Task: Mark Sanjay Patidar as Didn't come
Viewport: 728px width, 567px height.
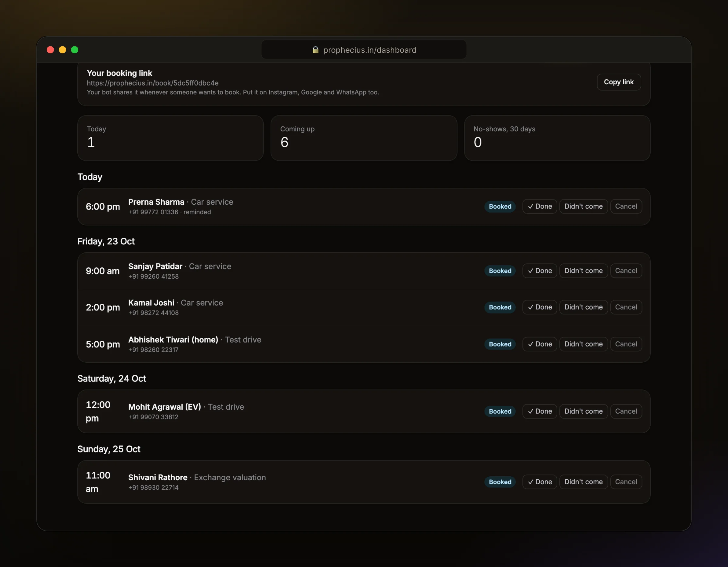Action: (x=583, y=271)
